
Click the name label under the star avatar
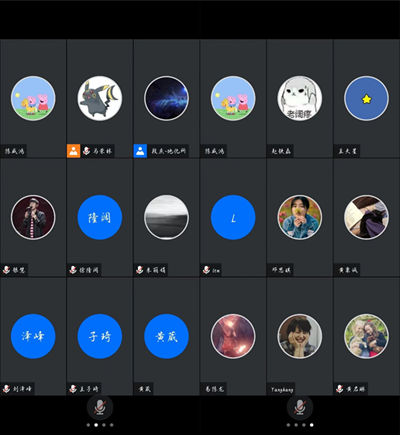[347, 151]
